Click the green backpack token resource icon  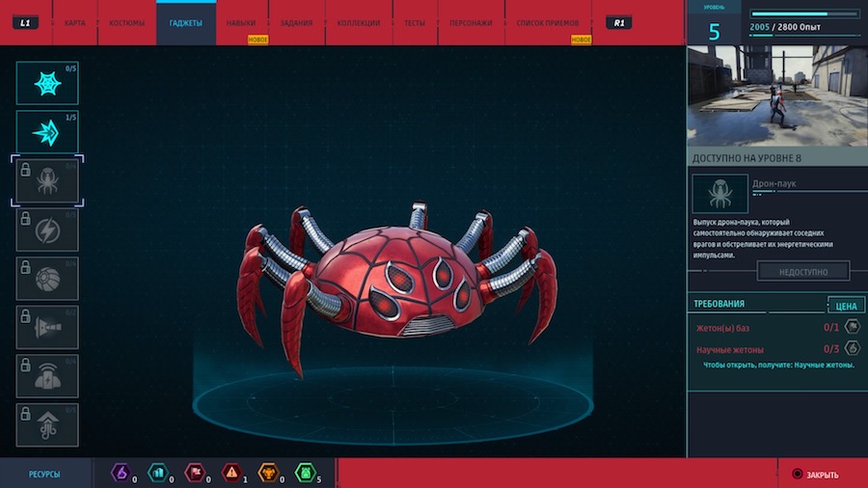pos(306,473)
